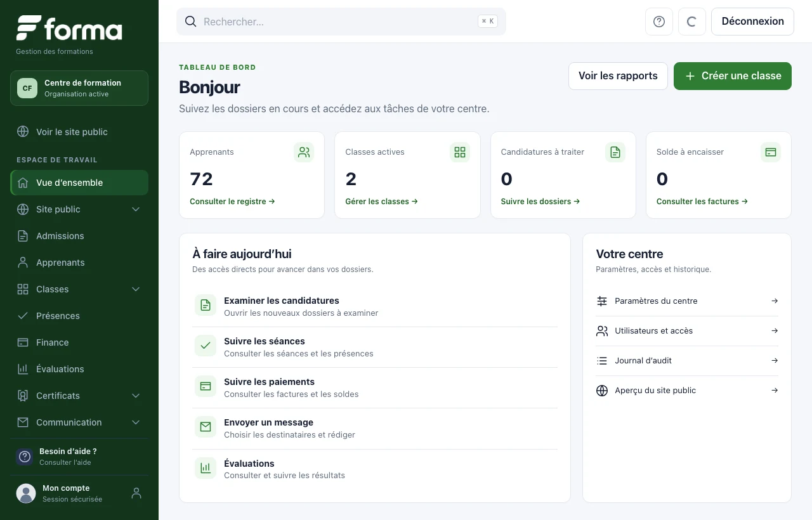Open Voir les rapports
The width and height of the screenshot is (812, 520).
[x=618, y=76]
